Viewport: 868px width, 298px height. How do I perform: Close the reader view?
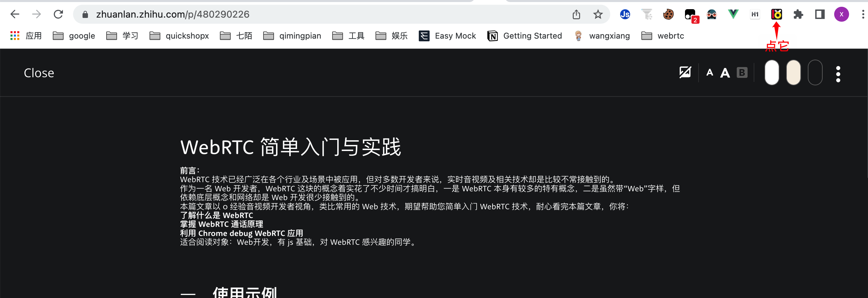pyautogui.click(x=39, y=73)
